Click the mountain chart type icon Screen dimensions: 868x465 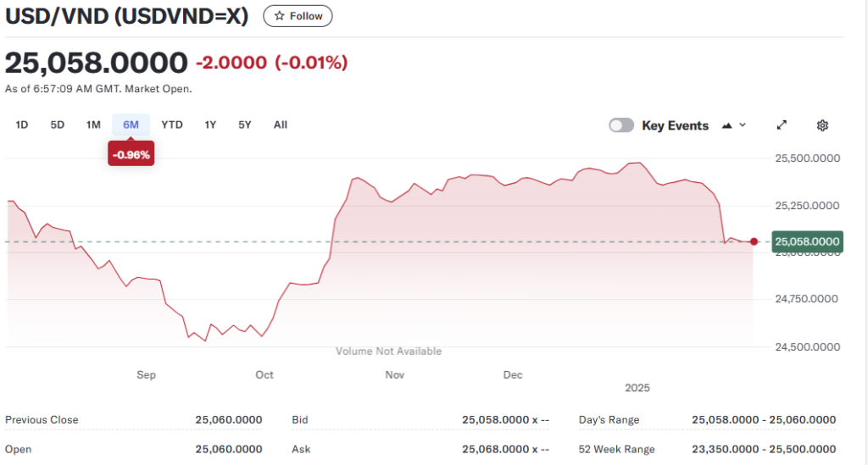click(726, 125)
